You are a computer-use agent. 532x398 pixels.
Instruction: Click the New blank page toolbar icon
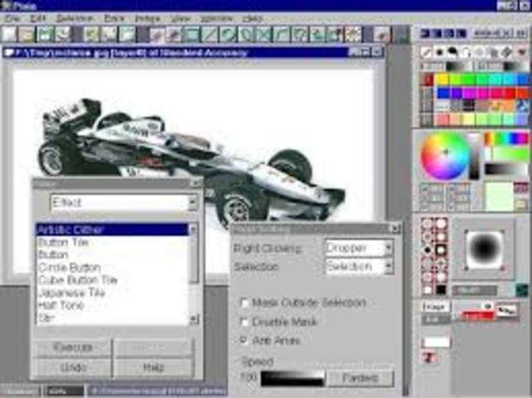click(9, 34)
